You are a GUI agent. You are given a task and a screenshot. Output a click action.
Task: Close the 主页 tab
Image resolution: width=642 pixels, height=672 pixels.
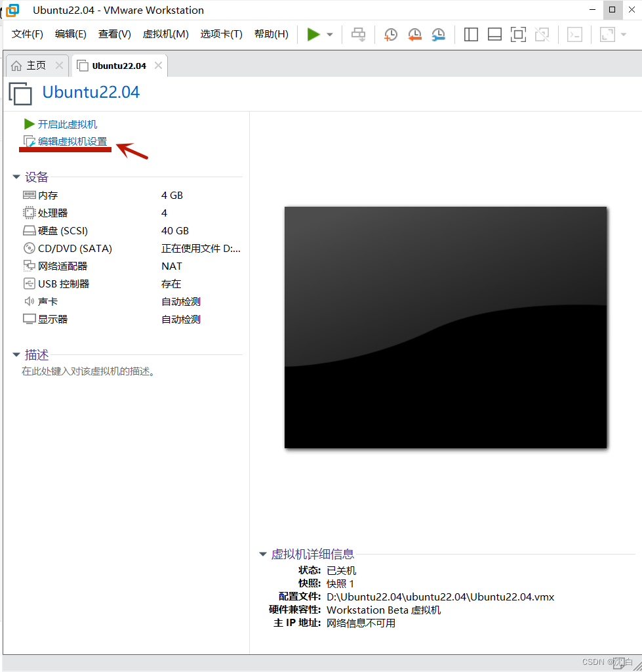click(x=59, y=66)
